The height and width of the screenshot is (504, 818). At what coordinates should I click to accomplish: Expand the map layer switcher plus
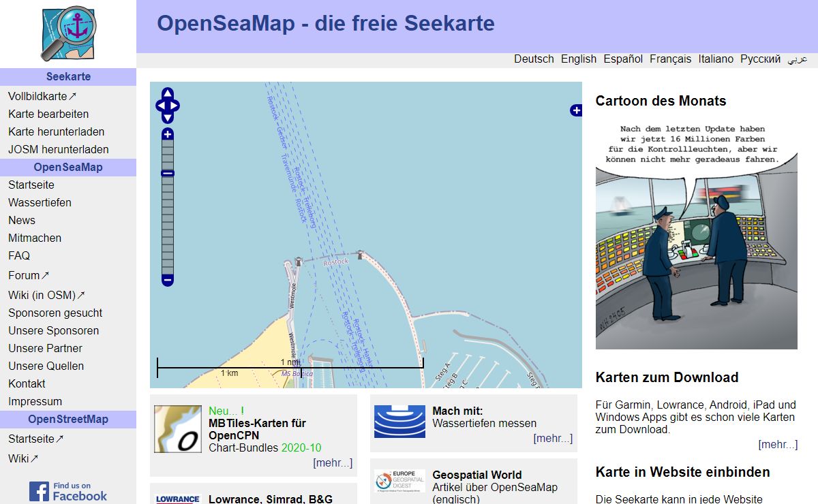576,110
